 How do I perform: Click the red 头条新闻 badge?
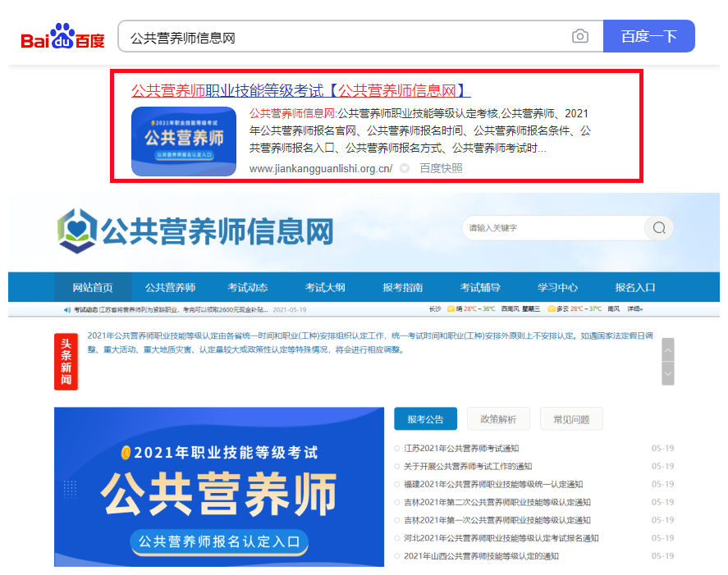[x=66, y=362]
